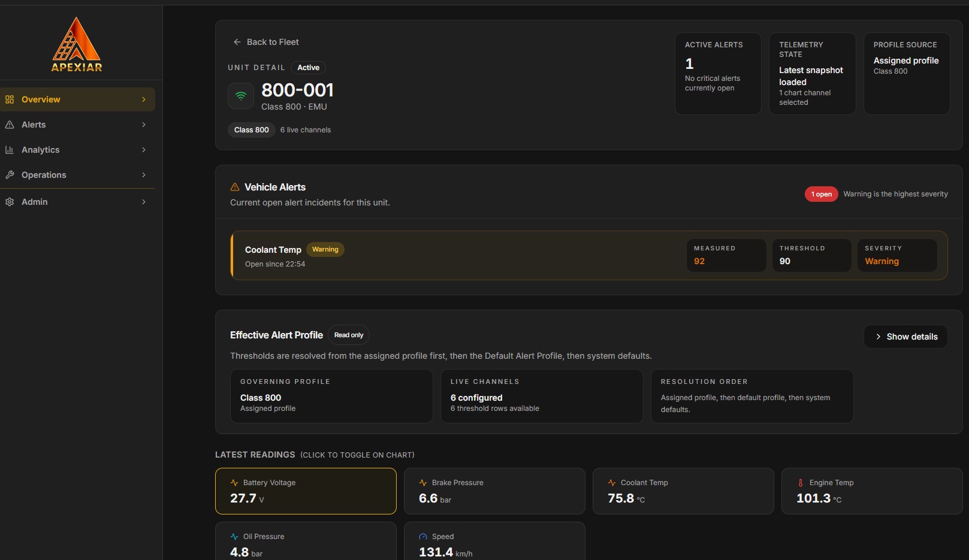
Task: Click the Alerts triangle icon in sidebar
Action: 10,125
